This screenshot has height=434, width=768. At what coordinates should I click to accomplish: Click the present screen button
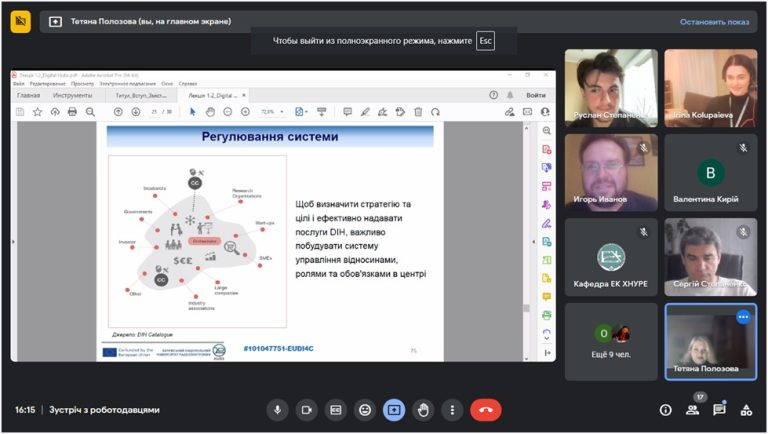(x=394, y=410)
